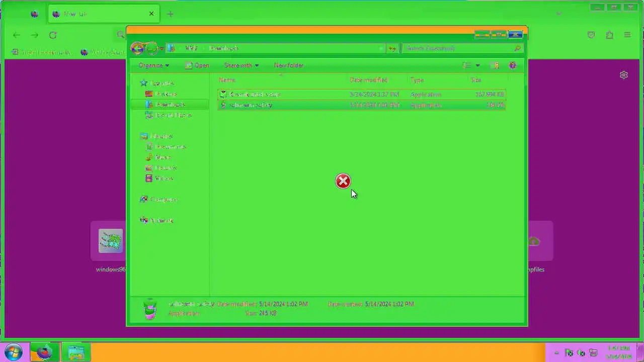
Task: List all browser tabs via chevron
Action: [558, 14]
